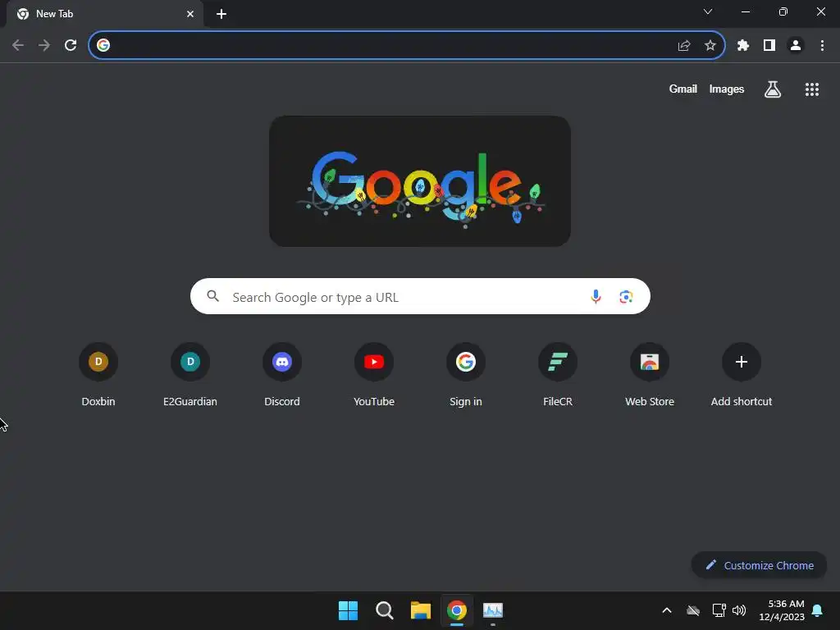Viewport: 840px width, 630px height.
Task: Close the New Tab tab
Action: click(190, 14)
